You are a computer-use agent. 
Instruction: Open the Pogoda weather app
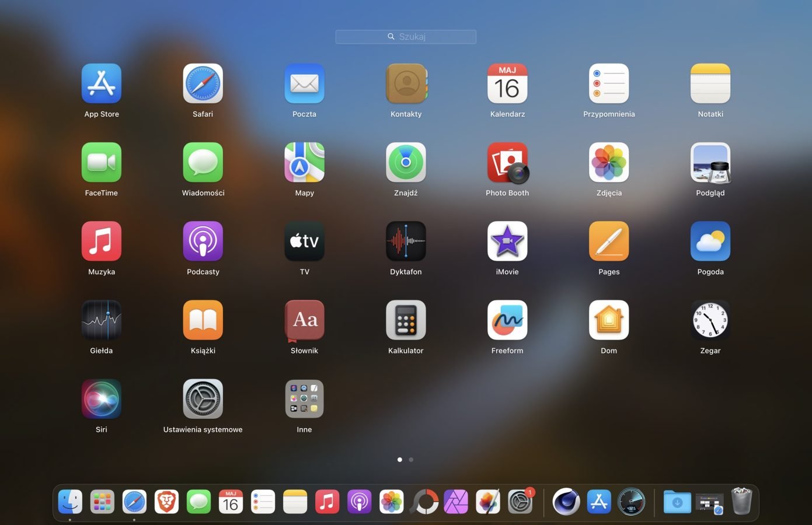point(710,241)
